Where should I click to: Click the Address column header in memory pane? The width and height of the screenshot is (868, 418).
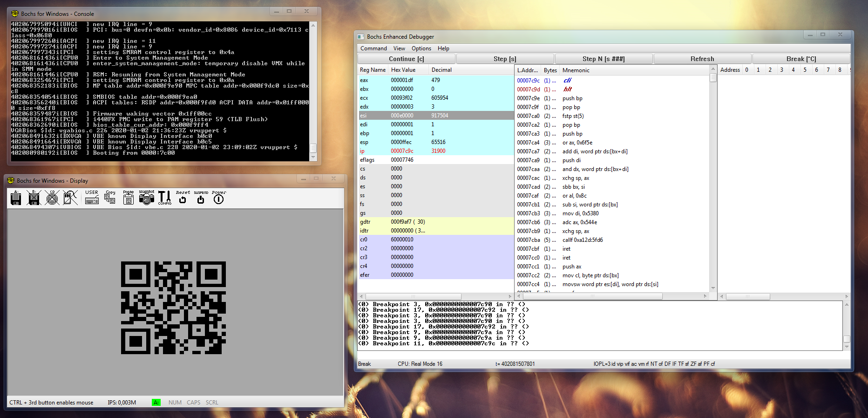coord(730,70)
